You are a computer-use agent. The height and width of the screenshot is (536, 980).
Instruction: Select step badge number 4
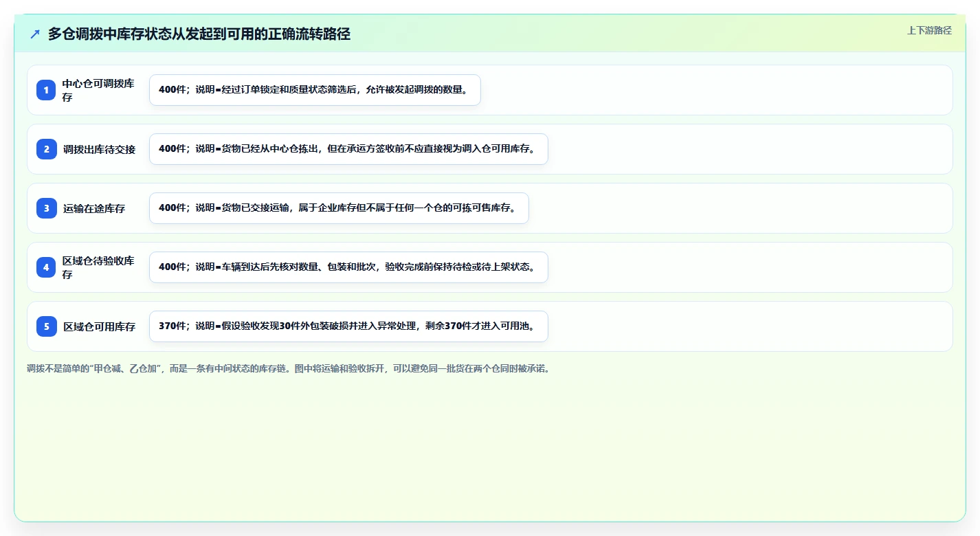(x=46, y=267)
